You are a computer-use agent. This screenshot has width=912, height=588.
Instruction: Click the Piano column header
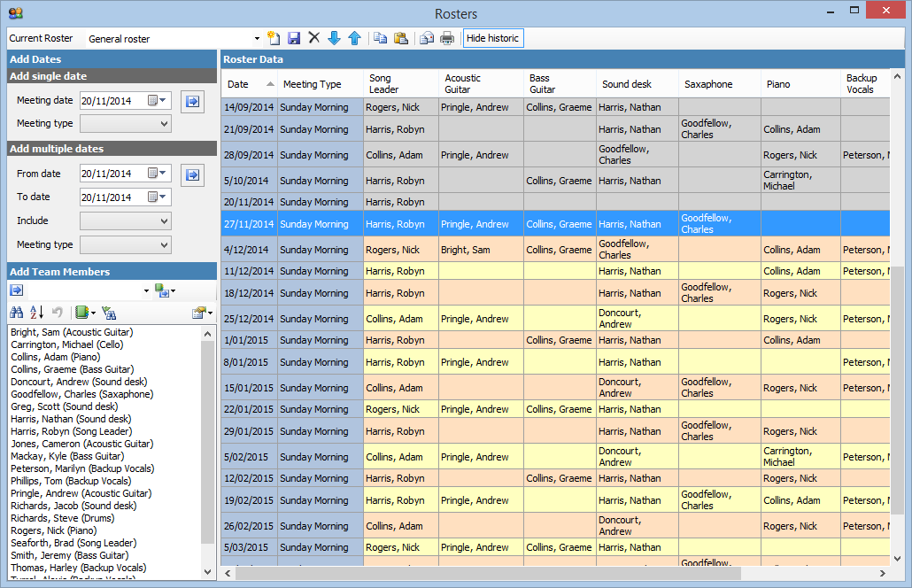(801, 84)
